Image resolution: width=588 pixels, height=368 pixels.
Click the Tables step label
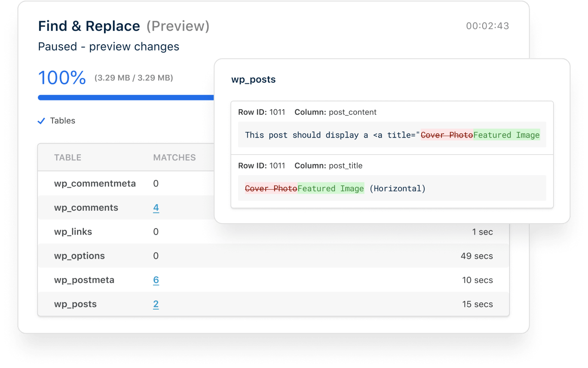[63, 121]
